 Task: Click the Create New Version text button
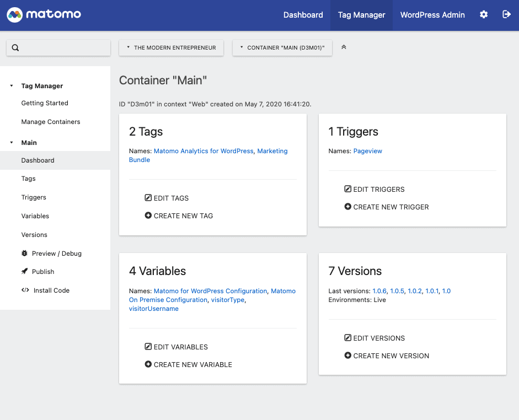[x=391, y=356]
